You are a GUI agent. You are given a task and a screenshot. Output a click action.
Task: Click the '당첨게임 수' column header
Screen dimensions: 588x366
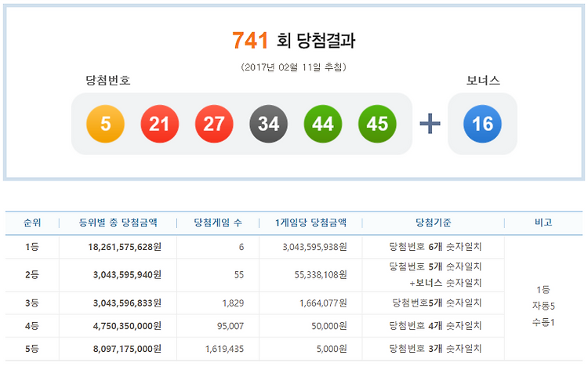218,223
